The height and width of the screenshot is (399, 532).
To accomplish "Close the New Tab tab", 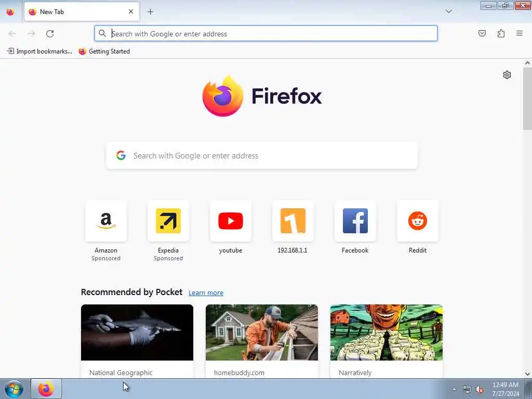I will click(131, 11).
